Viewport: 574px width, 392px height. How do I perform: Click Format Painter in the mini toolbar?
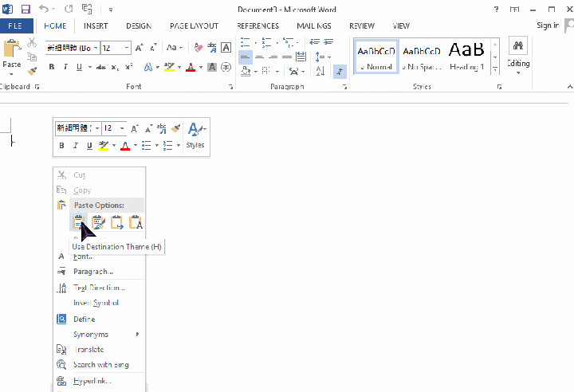175,128
